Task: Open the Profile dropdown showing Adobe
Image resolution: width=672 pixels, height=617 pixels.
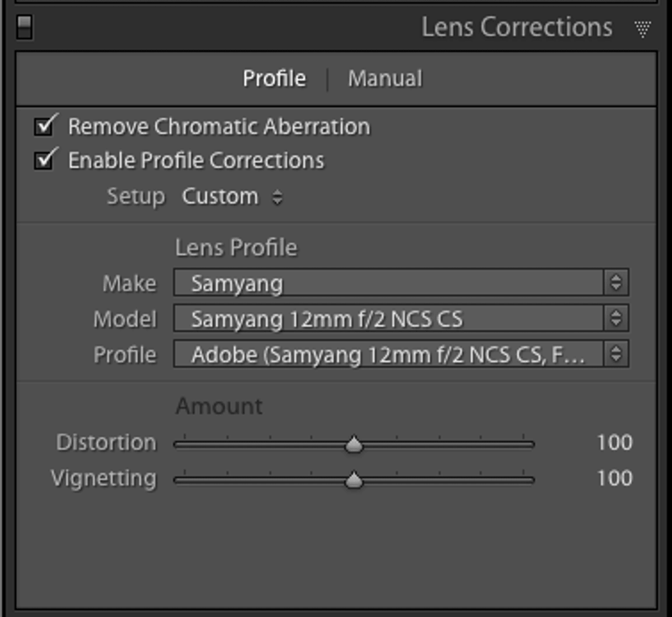Action: (x=401, y=354)
